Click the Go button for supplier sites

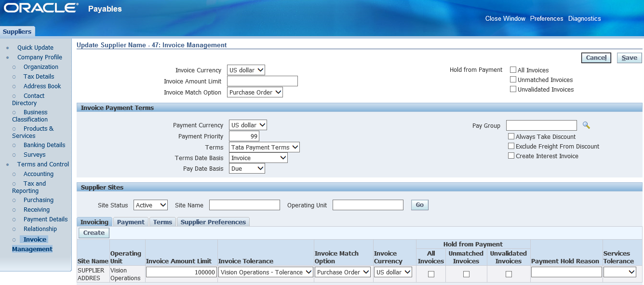click(419, 205)
